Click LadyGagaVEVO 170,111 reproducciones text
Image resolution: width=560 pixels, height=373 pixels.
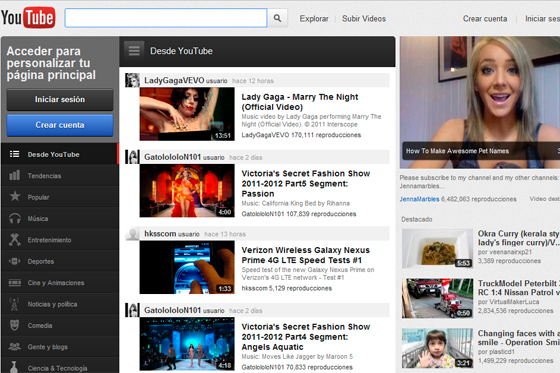tap(301, 135)
